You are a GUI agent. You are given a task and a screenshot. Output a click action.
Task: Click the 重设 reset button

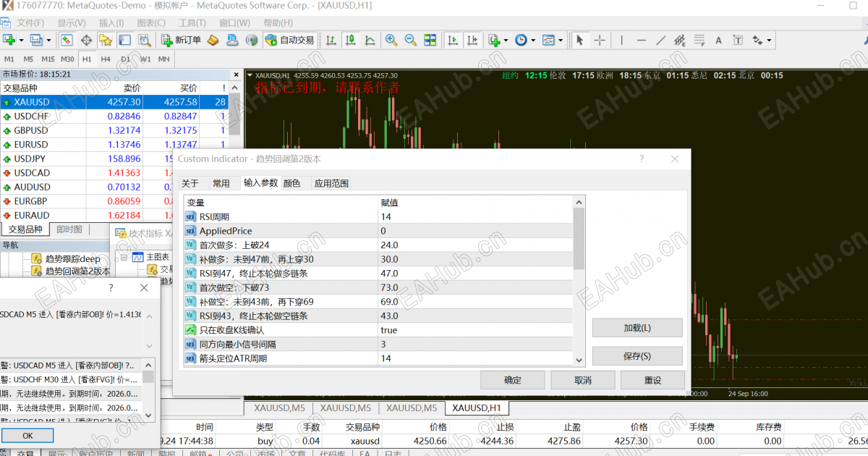pyautogui.click(x=652, y=380)
